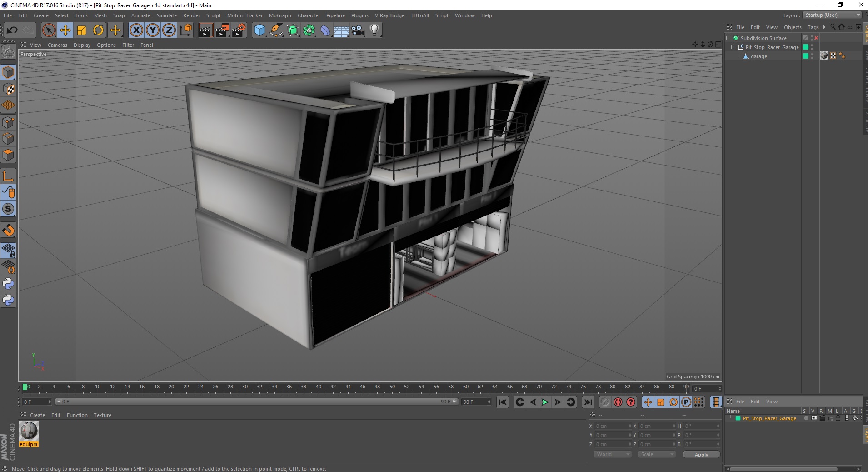Toggle X axis lock
868x472 pixels.
click(x=136, y=30)
